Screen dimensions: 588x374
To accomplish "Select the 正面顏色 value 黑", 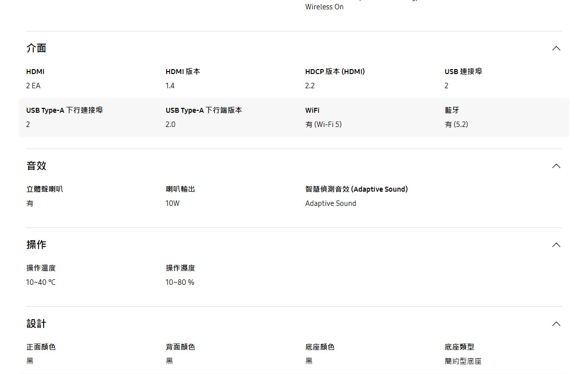I will pos(29,361).
